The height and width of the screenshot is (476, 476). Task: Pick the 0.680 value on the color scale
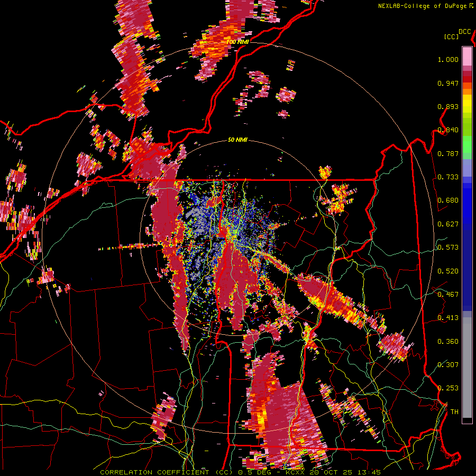(x=448, y=200)
